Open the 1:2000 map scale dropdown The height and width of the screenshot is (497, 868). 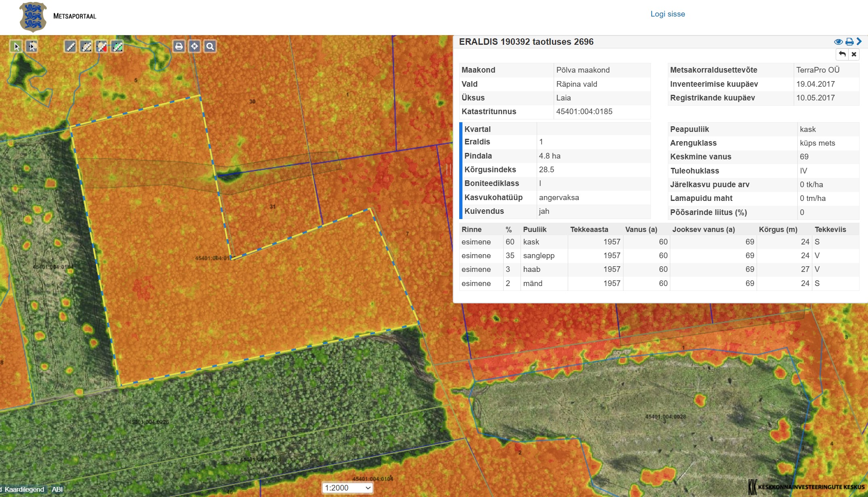(x=347, y=488)
